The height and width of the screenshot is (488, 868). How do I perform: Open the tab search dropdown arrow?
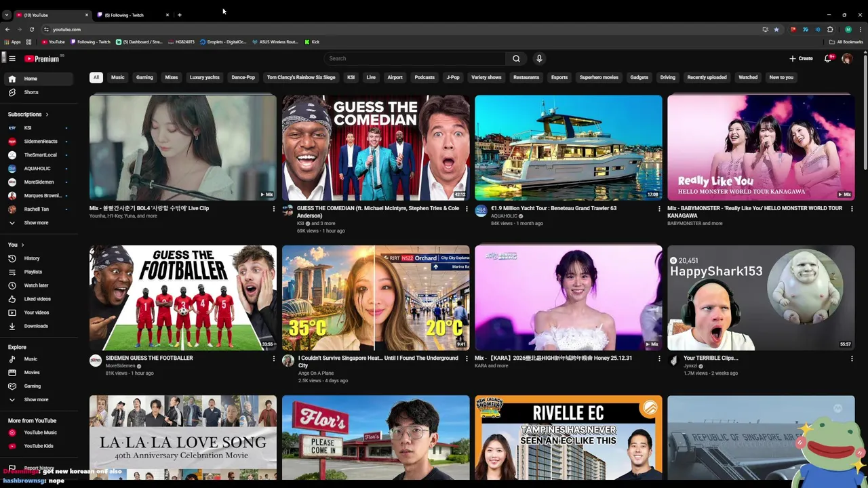coord(6,14)
